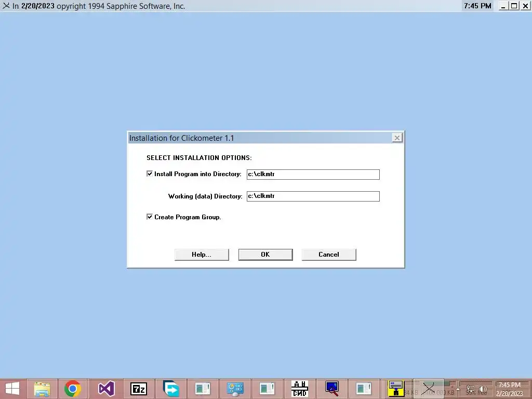The height and width of the screenshot is (399, 532).
Task: Open the Control Panel taskbar icon
Action: [235, 389]
